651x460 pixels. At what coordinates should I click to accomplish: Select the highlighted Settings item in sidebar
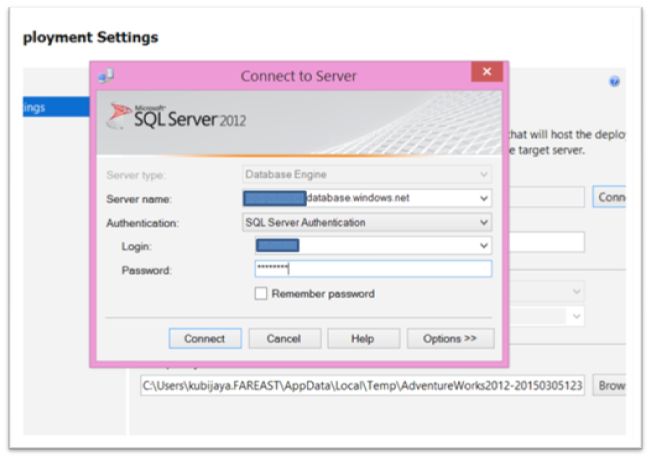[x=56, y=107]
